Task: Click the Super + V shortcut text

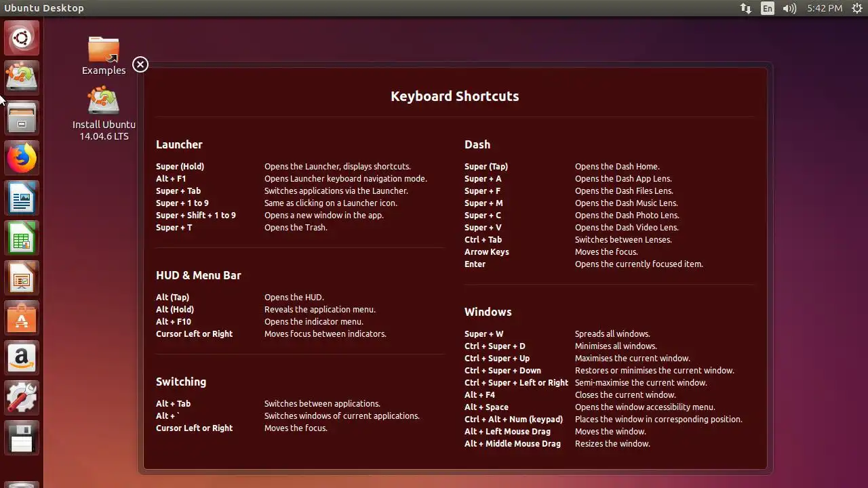Action: [483, 228]
